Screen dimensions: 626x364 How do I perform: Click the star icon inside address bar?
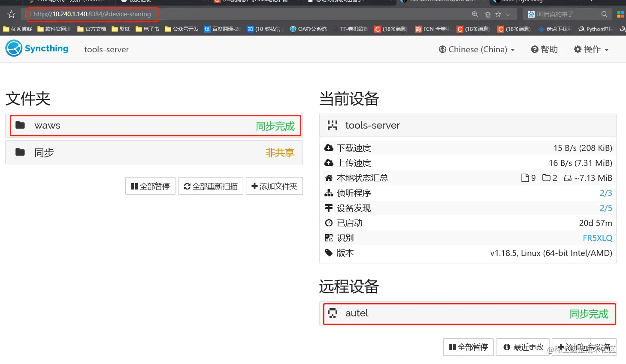point(498,14)
